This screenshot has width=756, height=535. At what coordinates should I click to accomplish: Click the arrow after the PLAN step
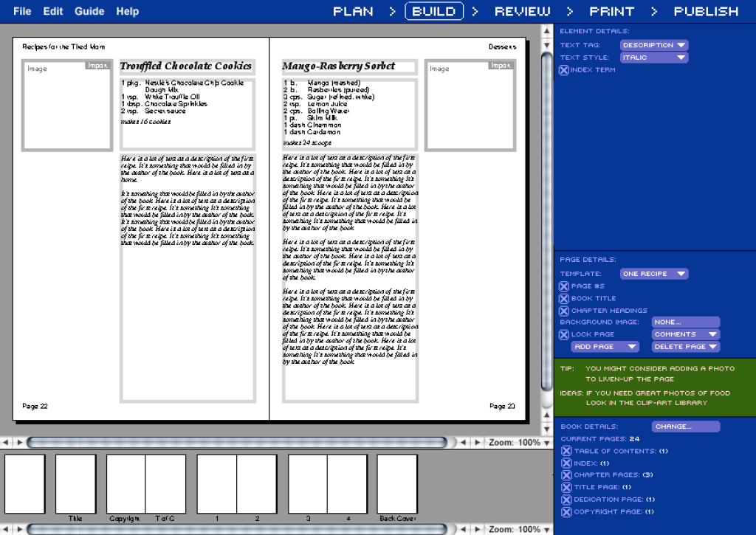pyautogui.click(x=392, y=11)
